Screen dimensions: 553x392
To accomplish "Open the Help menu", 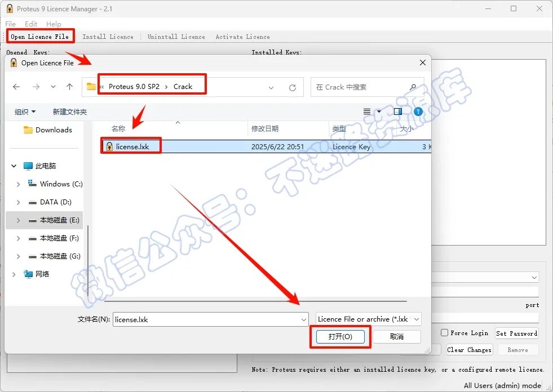I will 54,24.
